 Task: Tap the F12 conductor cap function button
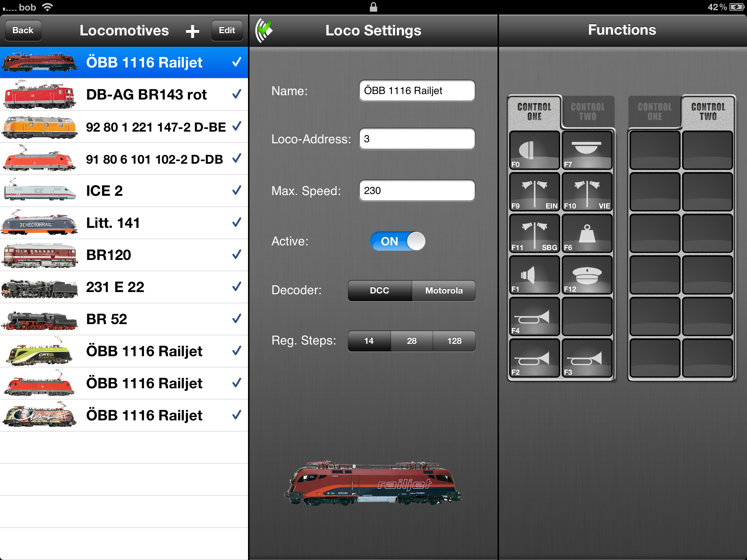pyautogui.click(x=587, y=275)
